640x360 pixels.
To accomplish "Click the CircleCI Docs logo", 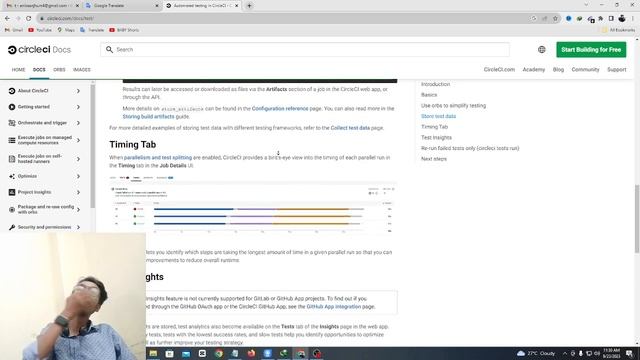I will tap(39, 49).
